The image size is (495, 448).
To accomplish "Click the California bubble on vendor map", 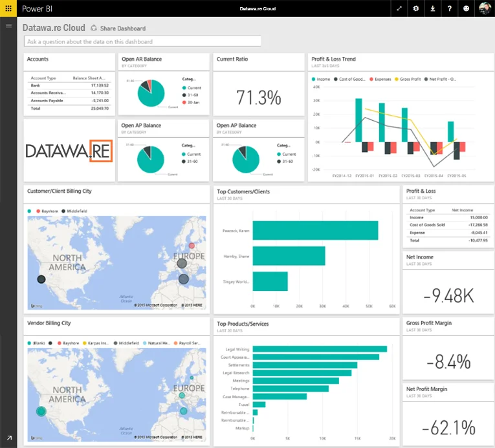I will [x=41, y=411].
